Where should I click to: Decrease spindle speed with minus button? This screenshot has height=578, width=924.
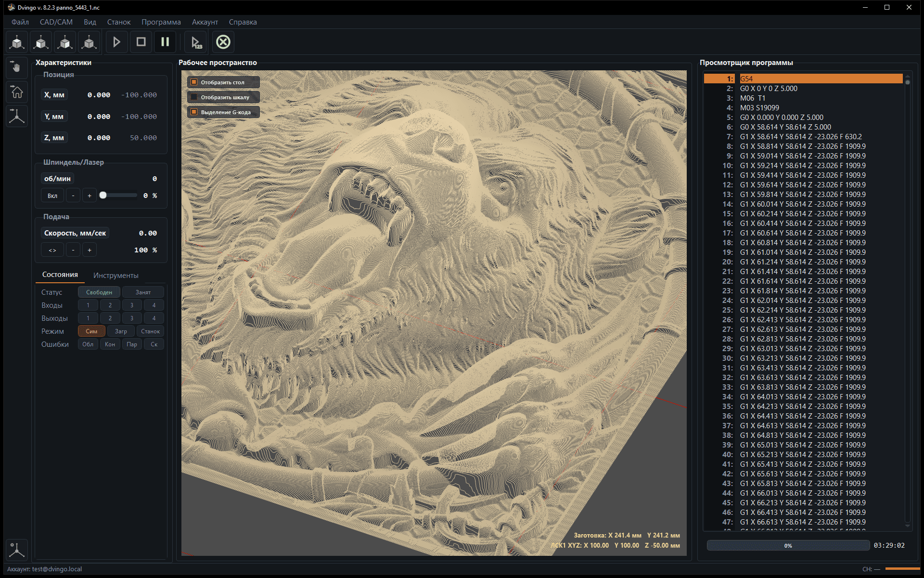click(73, 196)
